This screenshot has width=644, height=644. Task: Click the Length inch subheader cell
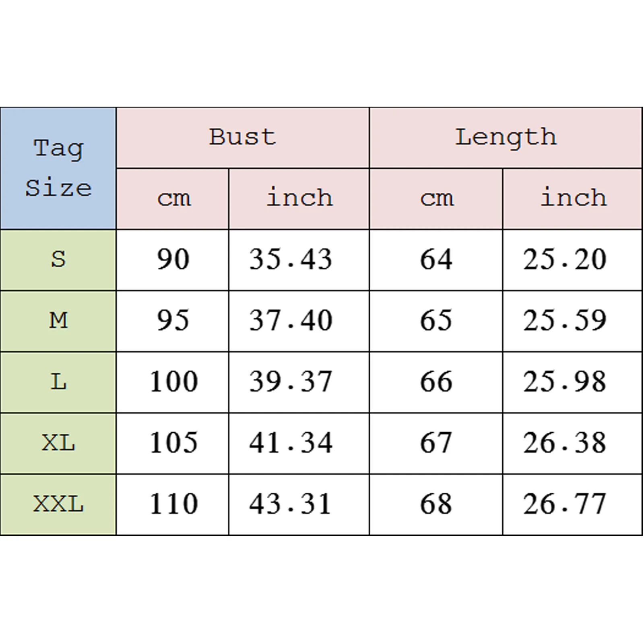572,198
